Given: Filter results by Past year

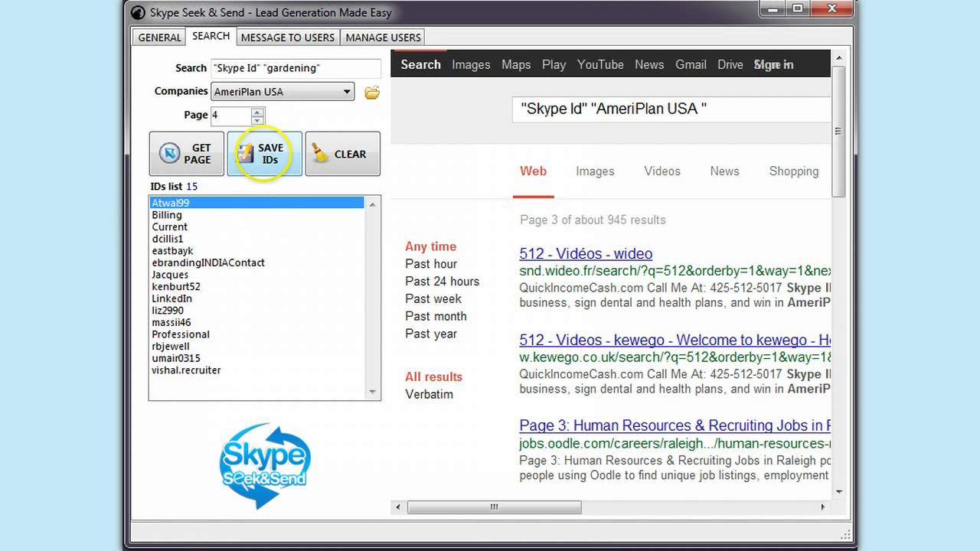Looking at the screenshot, I should pyautogui.click(x=431, y=334).
